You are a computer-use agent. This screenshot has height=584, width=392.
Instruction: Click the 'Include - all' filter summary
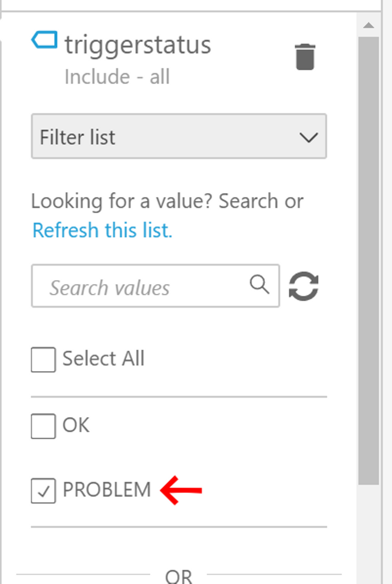(117, 77)
